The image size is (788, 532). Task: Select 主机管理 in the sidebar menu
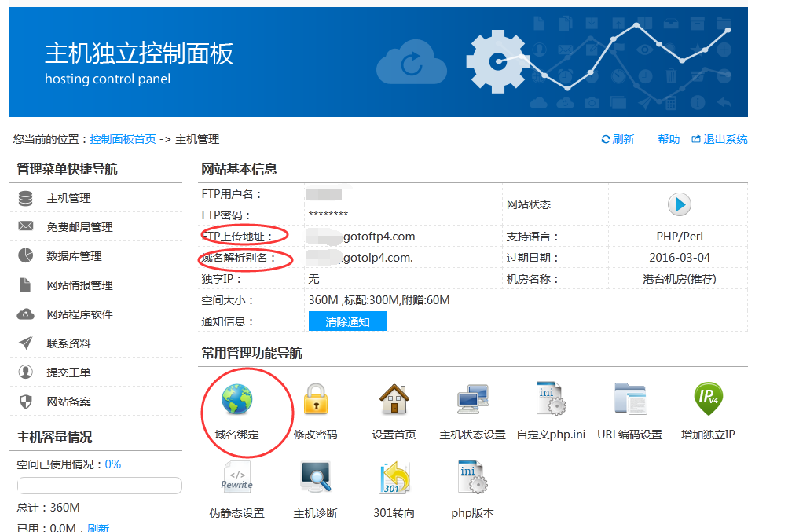point(68,198)
